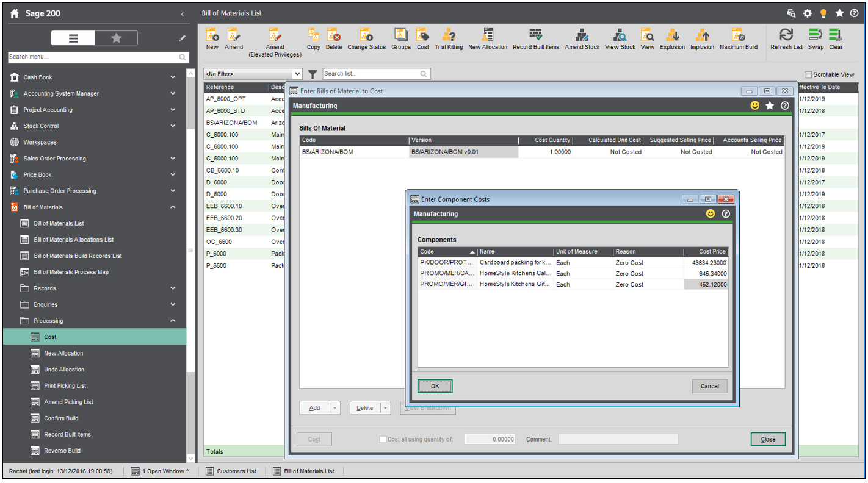Click the Delete toolbar icon
This screenshot has width=868, height=483.
point(334,39)
